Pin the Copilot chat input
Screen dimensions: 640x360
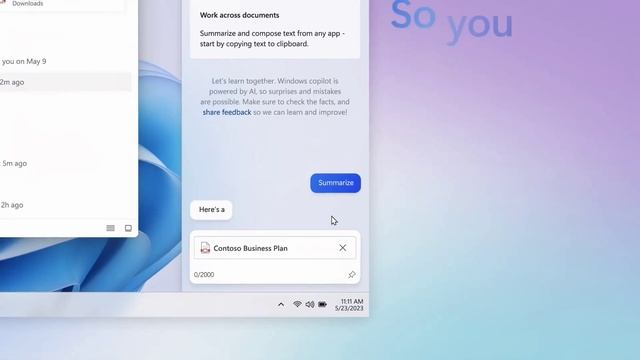[351, 274]
